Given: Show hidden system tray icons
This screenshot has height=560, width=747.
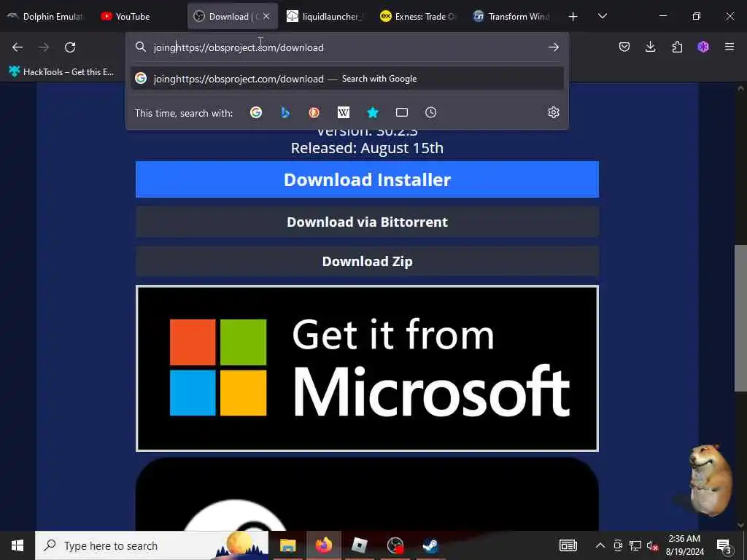Looking at the screenshot, I should [600, 545].
